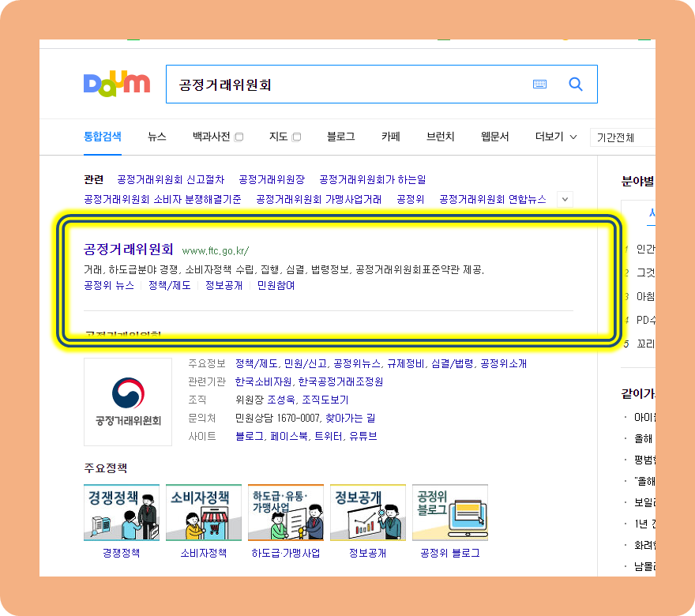695x616 pixels.
Task: Click 규제정비 in 주요정보
Action: coord(406,364)
